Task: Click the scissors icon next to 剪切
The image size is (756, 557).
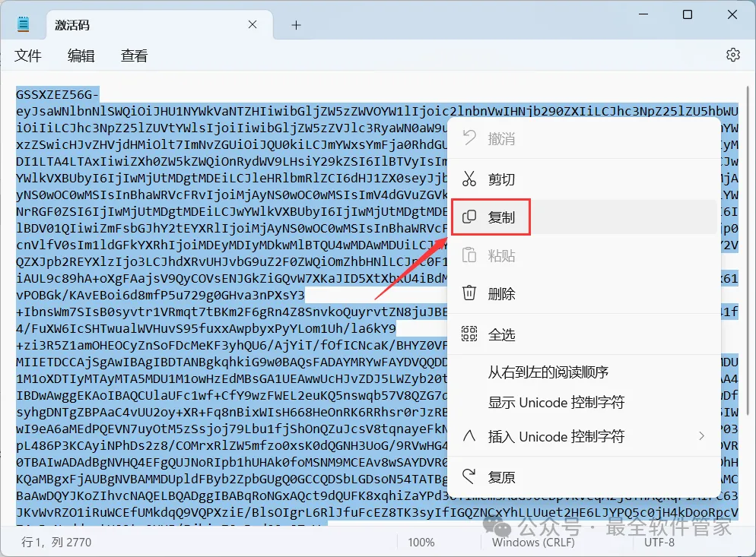Action: pos(469,179)
